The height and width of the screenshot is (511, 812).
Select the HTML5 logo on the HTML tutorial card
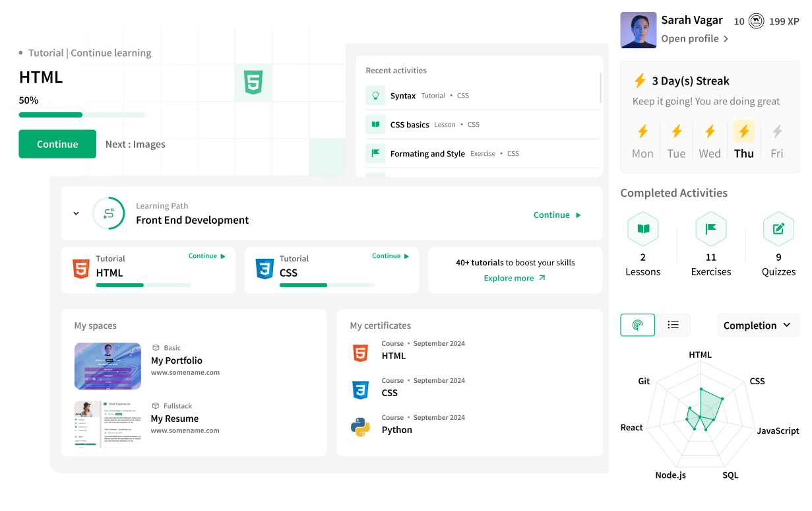[x=80, y=269]
